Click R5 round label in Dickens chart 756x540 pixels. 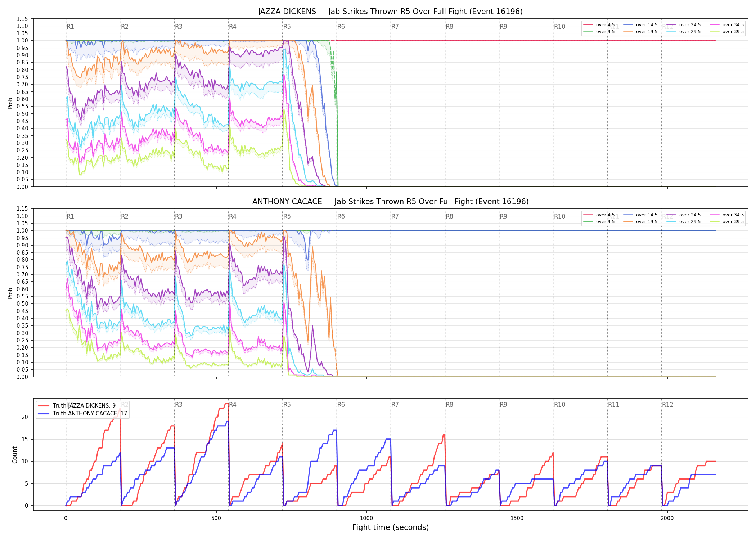(287, 27)
